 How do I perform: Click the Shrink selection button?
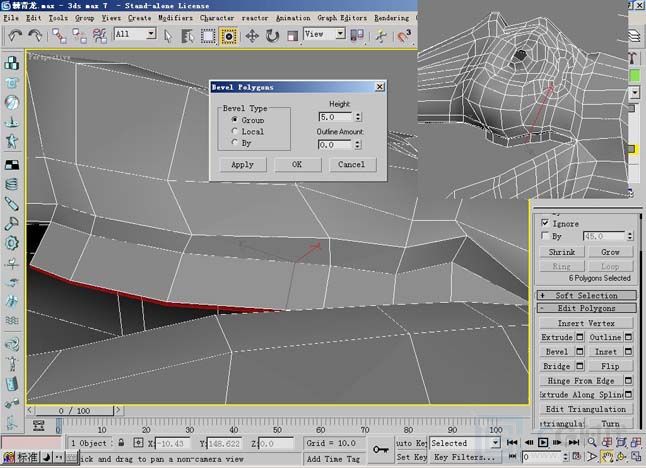pos(562,252)
